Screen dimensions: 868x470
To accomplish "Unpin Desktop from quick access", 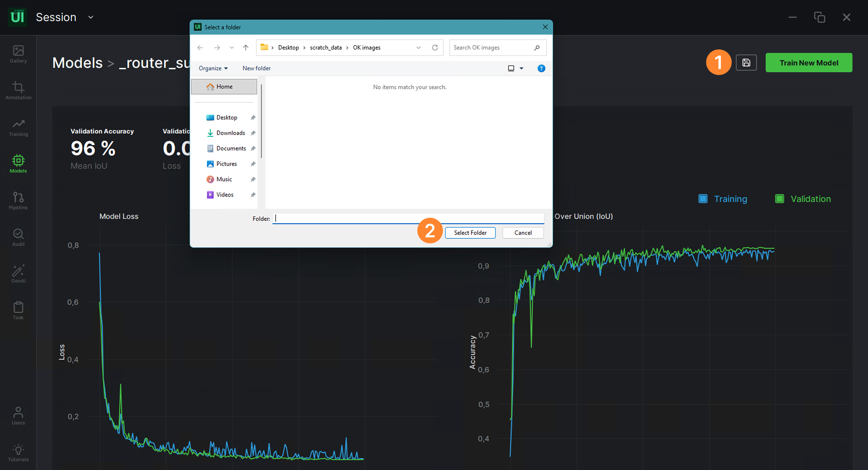I will 253,118.
